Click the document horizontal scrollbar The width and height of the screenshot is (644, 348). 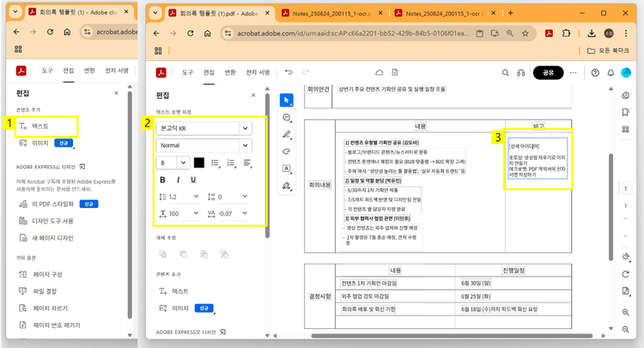(452, 336)
